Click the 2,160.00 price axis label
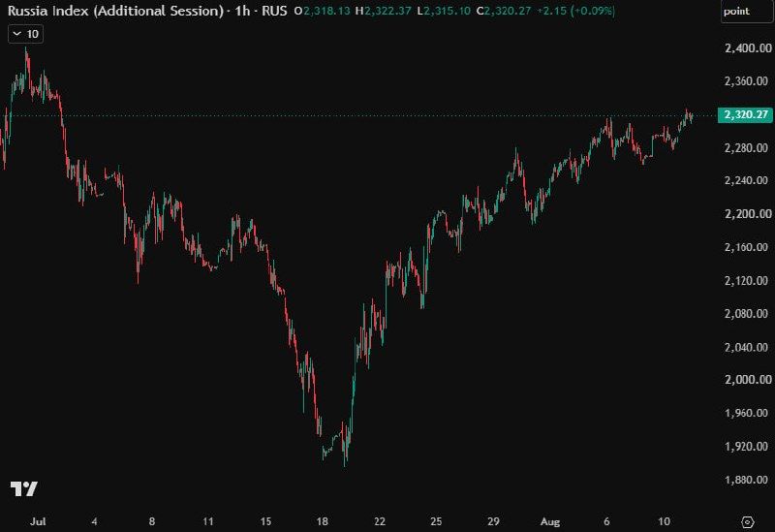 tap(746, 247)
